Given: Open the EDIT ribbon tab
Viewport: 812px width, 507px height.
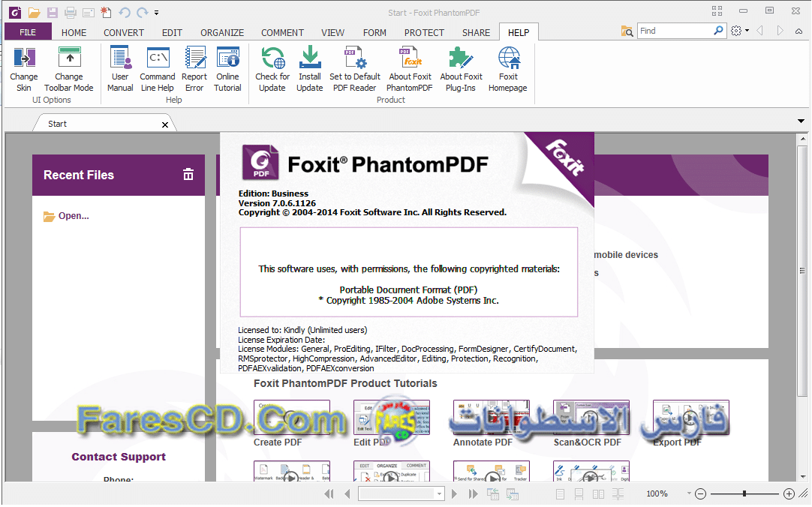Looking at the screenshot, I should (172, 32).
